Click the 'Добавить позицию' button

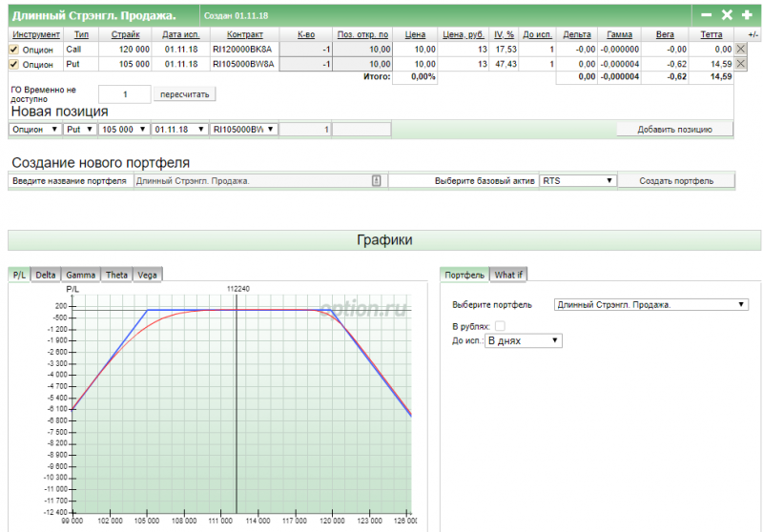tap(674, 129)
